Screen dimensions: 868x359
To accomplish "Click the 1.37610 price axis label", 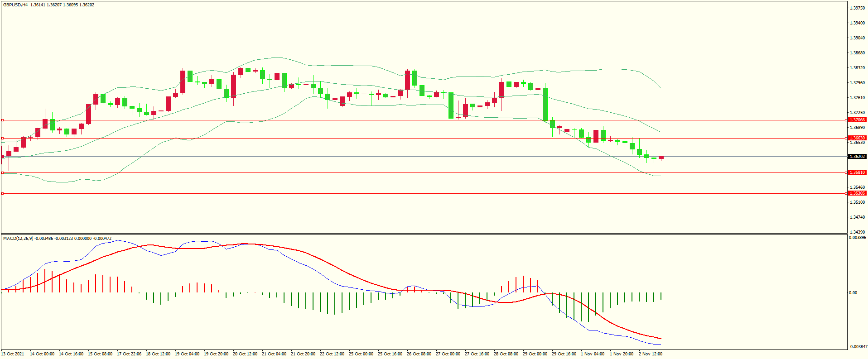I will click(857, 98).
